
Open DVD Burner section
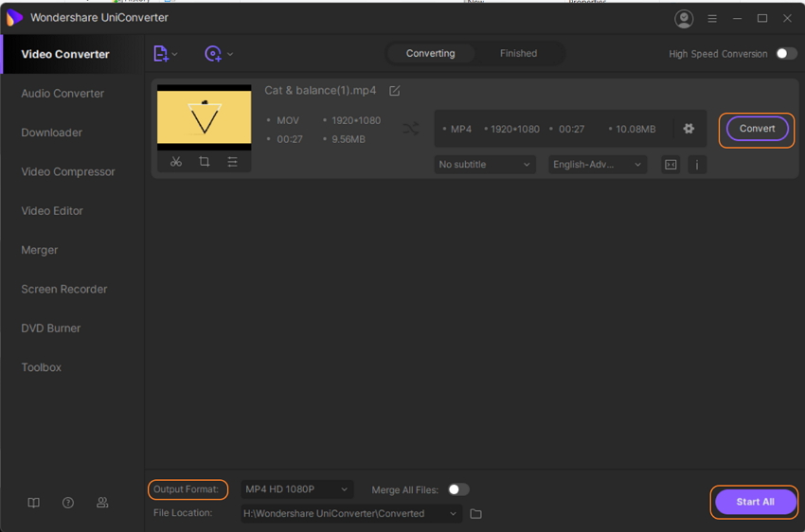click(51, 328)
